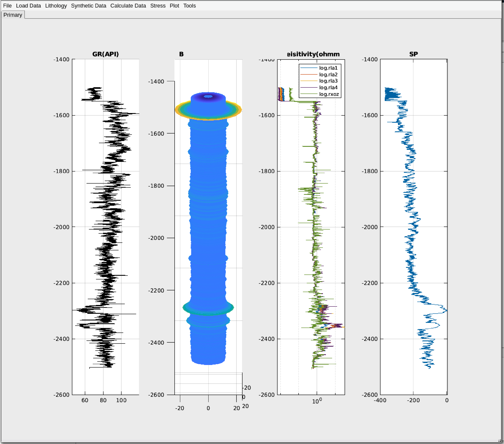The image size is (504, 444).
Task: Open the Tools menu
Action: pos(189,5)
